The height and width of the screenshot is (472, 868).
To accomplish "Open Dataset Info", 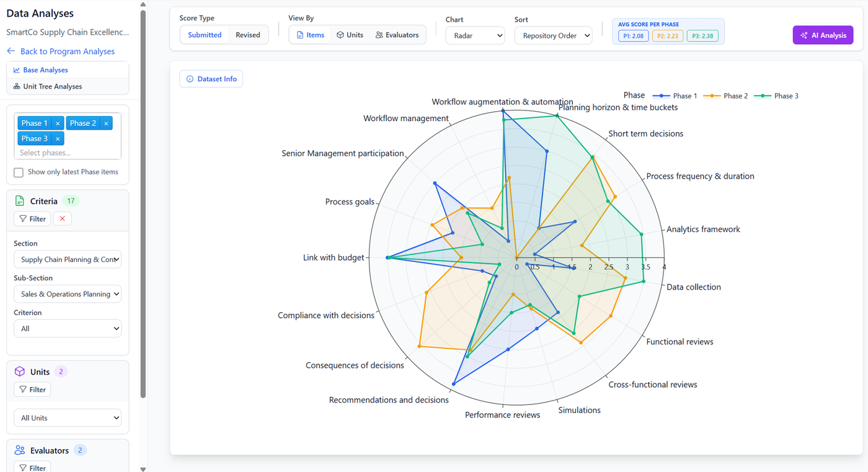I will [x=211, y=79].
